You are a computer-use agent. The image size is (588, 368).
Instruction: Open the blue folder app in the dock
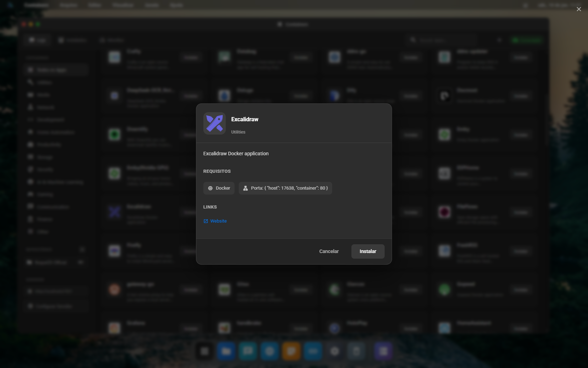tap(226, 351)
